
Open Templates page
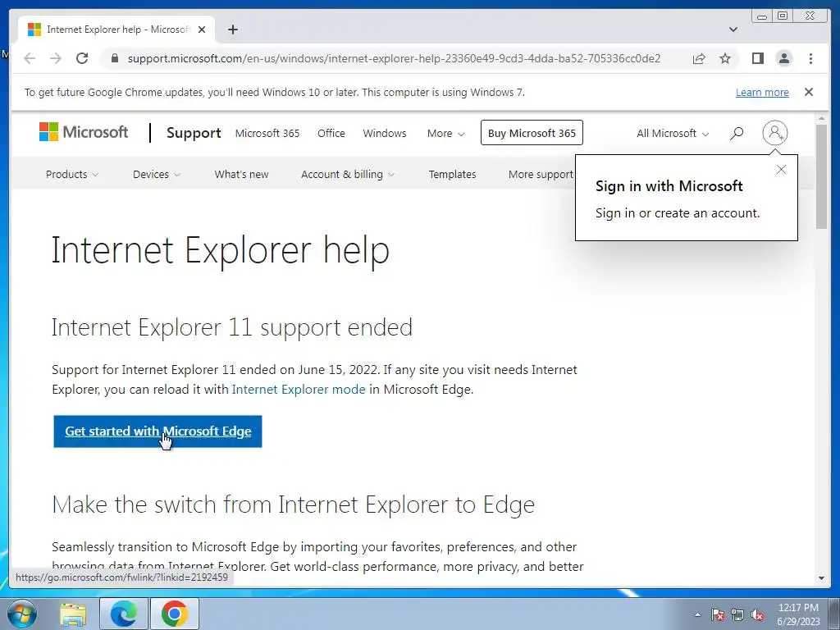coord(452,174)
